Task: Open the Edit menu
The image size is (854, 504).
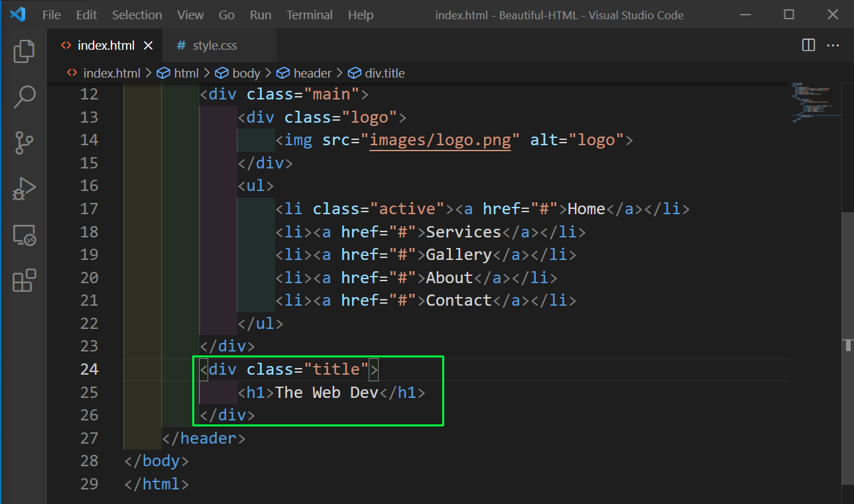Action: 86,15
